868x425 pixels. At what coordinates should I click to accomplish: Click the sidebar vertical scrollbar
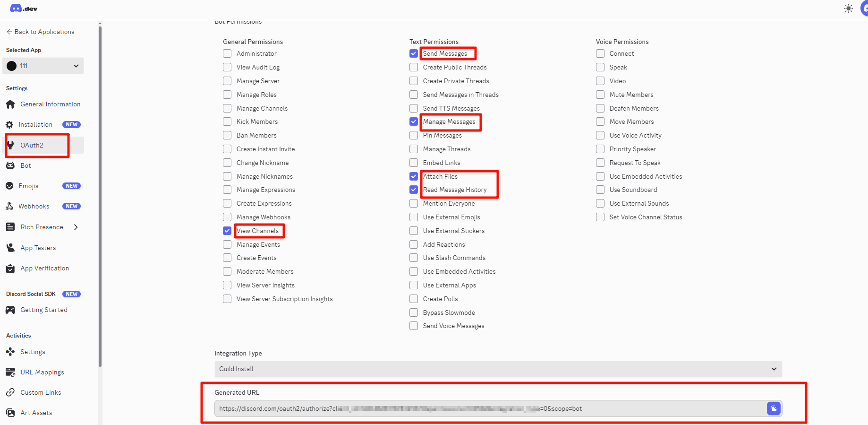coord(100,196)
